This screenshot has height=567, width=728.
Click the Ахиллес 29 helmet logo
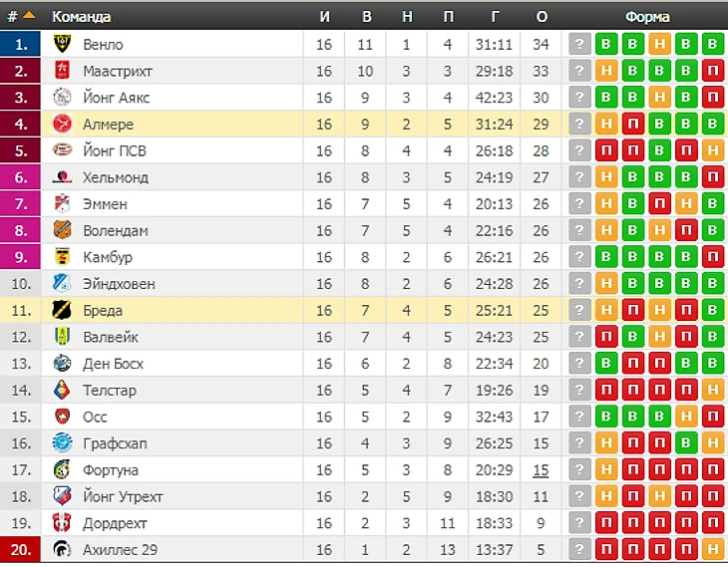62,549
